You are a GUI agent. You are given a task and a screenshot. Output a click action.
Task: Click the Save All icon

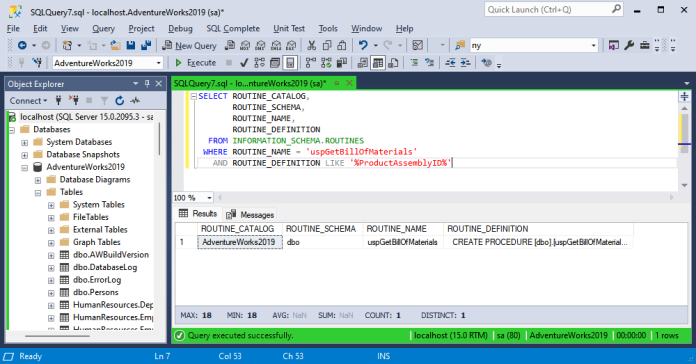(146, 45)
